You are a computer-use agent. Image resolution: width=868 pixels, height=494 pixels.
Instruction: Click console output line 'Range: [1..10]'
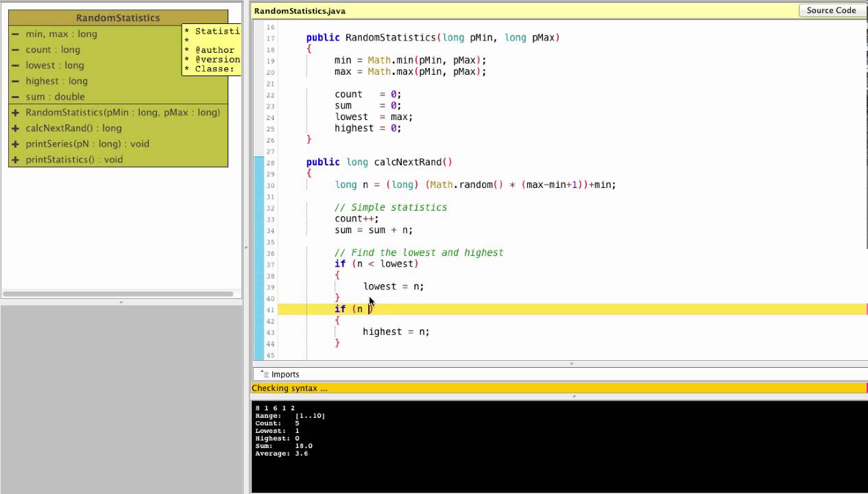pos(290,416)
